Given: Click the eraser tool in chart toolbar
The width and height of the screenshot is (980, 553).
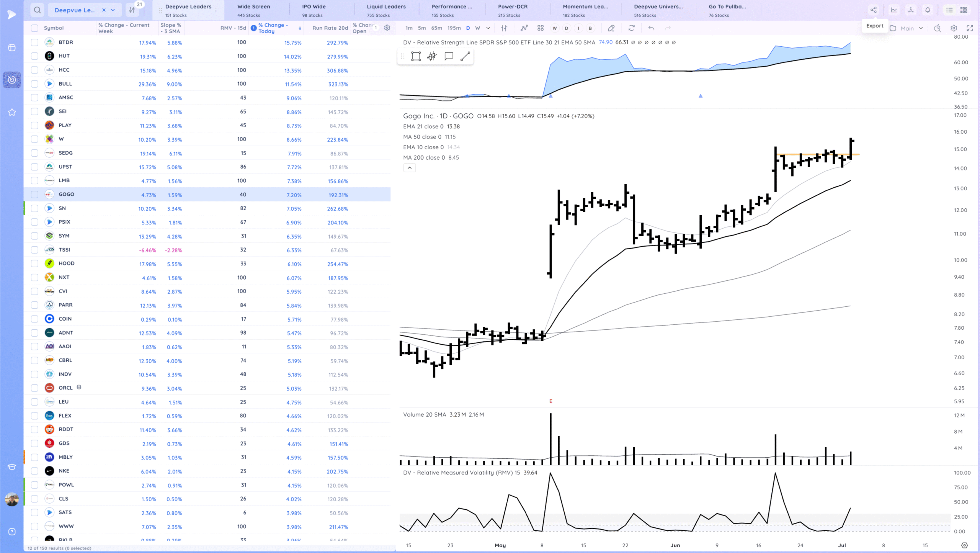Looking at the screenshot, I should click(611, 28).
